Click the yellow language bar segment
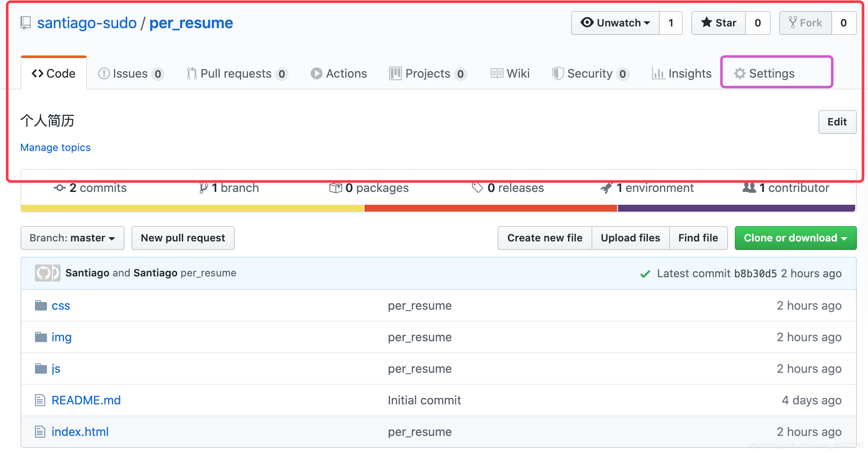Image resolution: width=868 pixels, height=453 pixels. pyautogui.click(x=192, y=208)
